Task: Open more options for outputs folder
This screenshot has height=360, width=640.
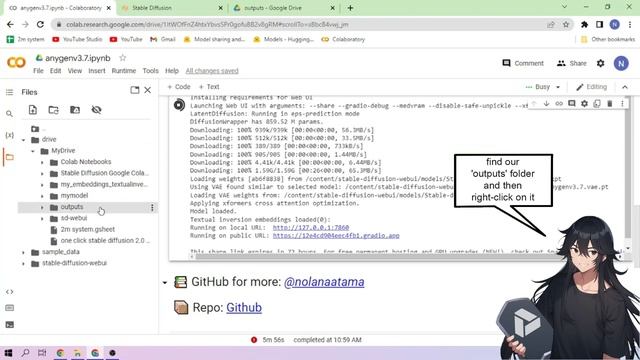Action: point(152,207)
